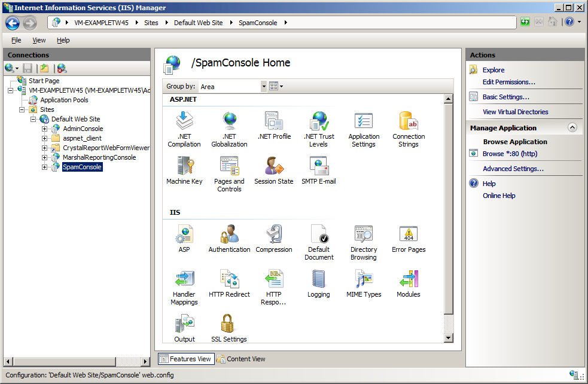The image size is (588, 384).
Task: Switch to Content View tab
Action: (x=241, y=359)
